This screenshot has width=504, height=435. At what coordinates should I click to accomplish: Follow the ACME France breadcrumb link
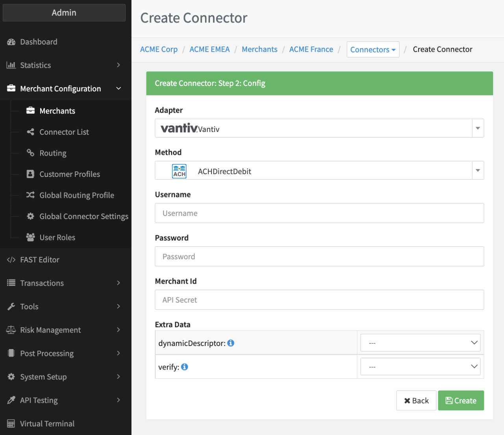311,49
